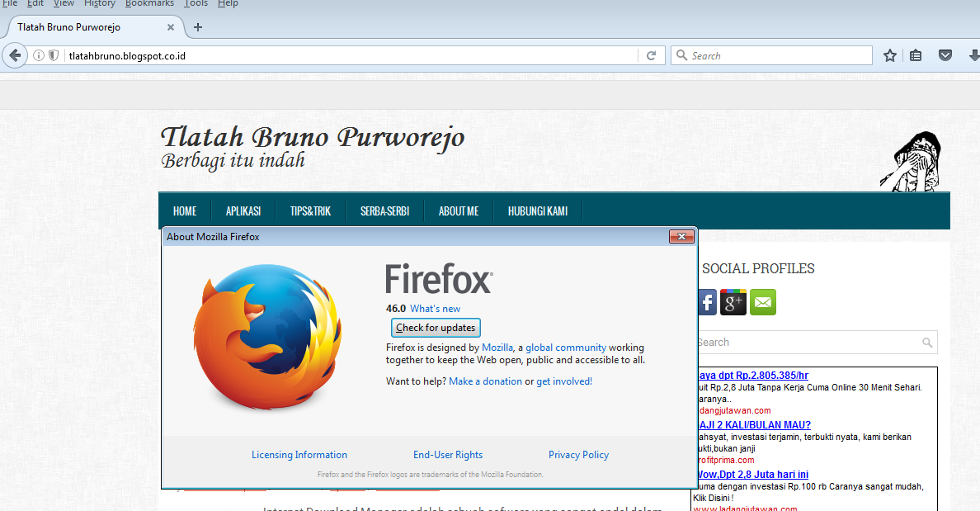The height and width of the screenshot is (511, 980).
Task: Open Pocket save icon
Action: pos(945,55)
